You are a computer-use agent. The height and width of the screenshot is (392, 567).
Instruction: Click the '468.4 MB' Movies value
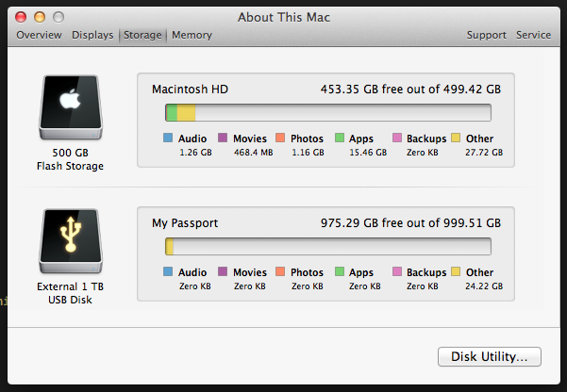(x=253, y=153)
